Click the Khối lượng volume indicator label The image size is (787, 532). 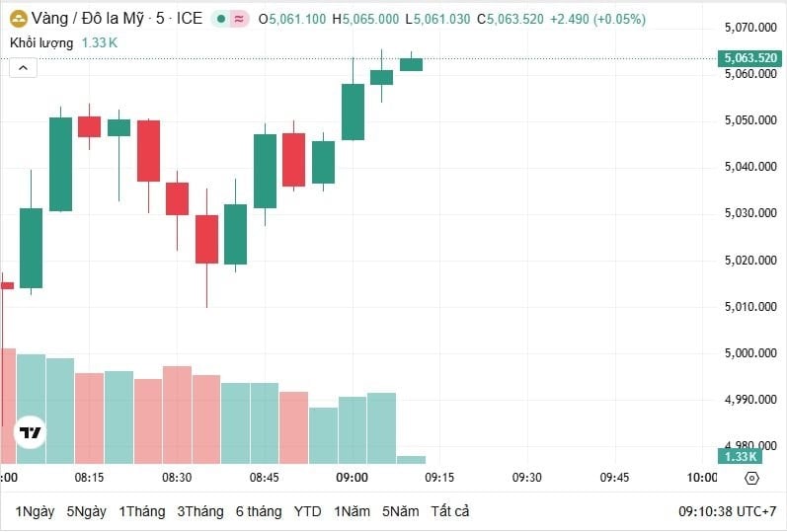point(41,42)
